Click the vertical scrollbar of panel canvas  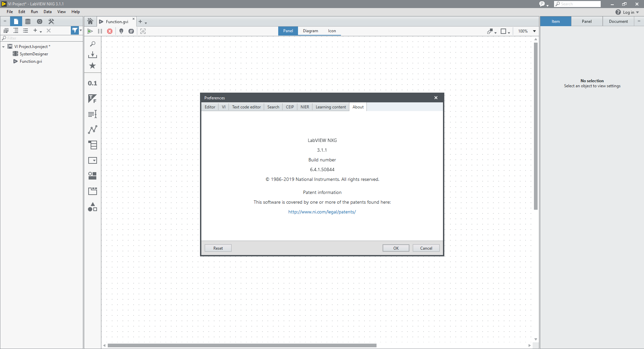point(536,126)
